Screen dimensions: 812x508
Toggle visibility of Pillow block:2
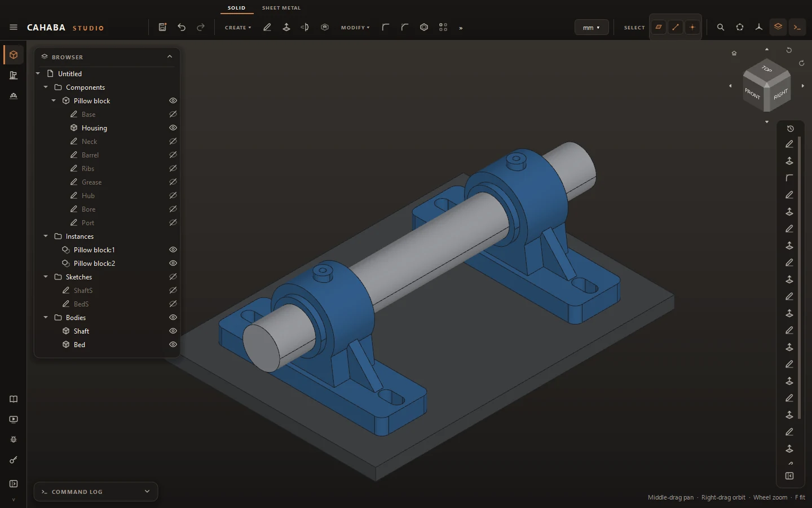click(173, 263)
